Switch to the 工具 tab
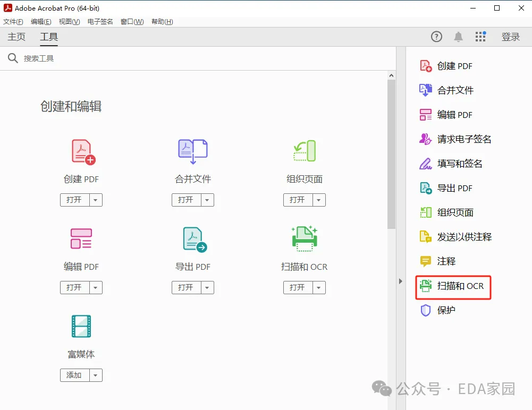 click(49, 37)
